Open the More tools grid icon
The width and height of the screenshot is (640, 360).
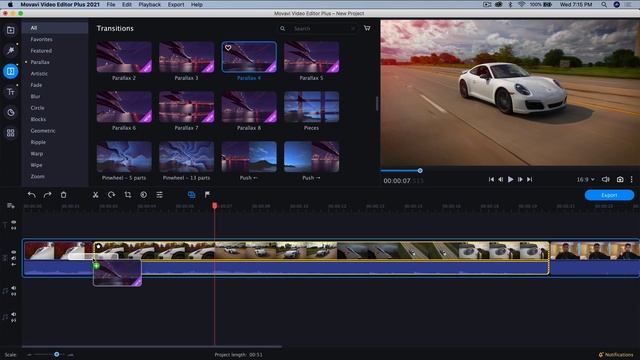tap(11, 133)
